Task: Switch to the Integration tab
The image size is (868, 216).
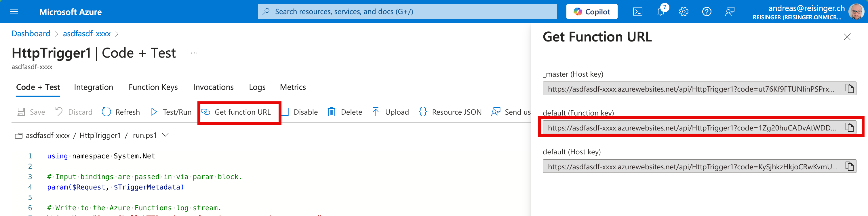Action: click(x=93, y=87)
